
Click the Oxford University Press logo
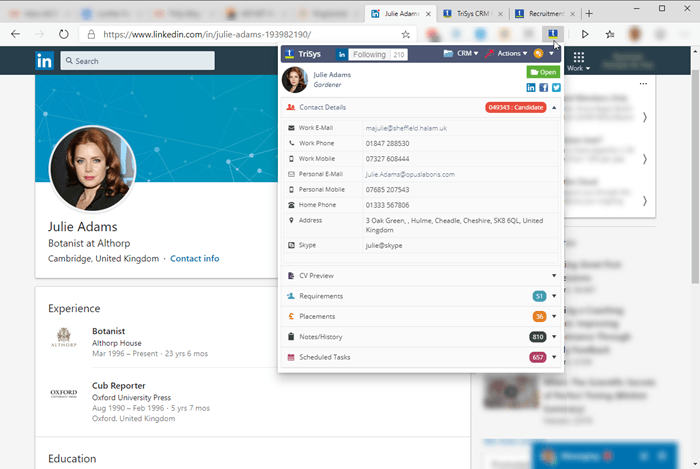[x=63, y=393]
